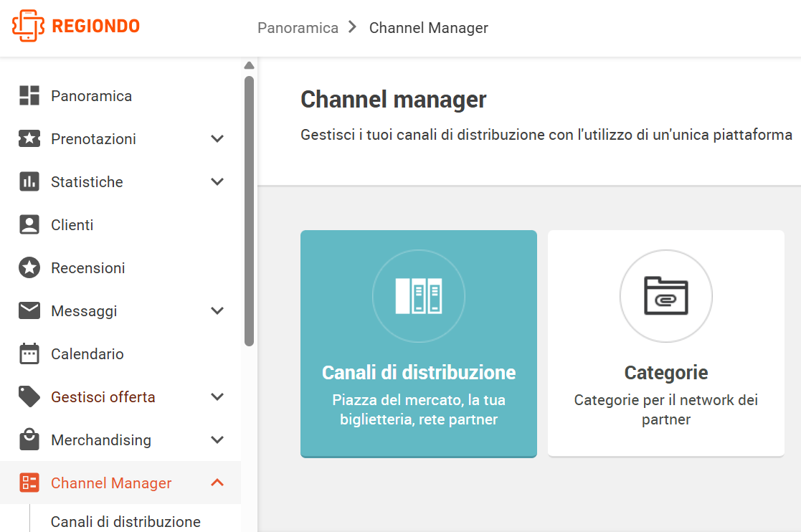
Task: Click the Statistiche bar chart icon
Action: point(29,181)
